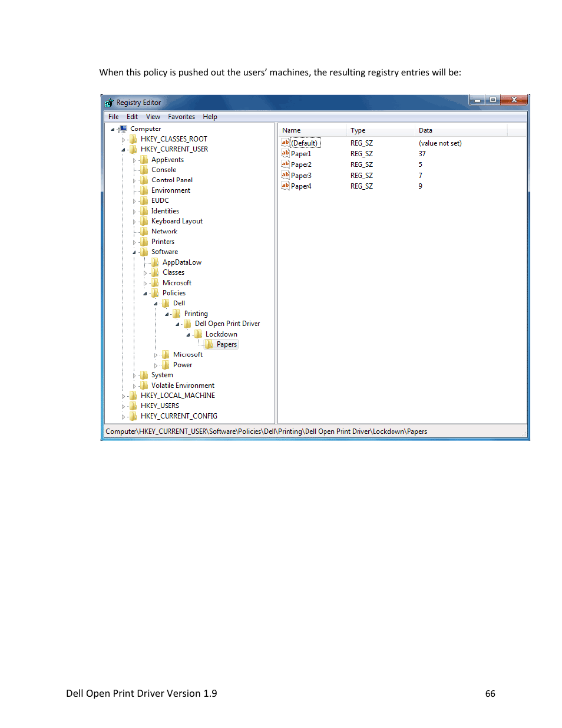Open the Help menu
This screenshot has width=562, height=728.
(210, 117)
